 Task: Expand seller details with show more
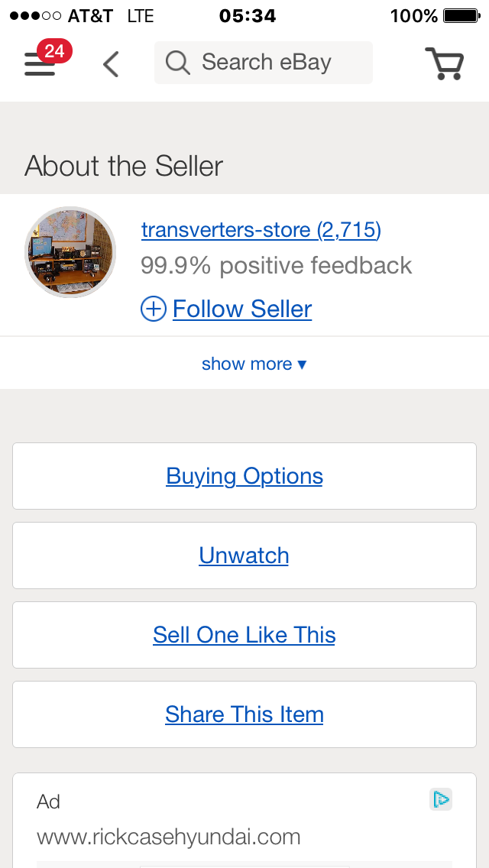click(254, 364)
